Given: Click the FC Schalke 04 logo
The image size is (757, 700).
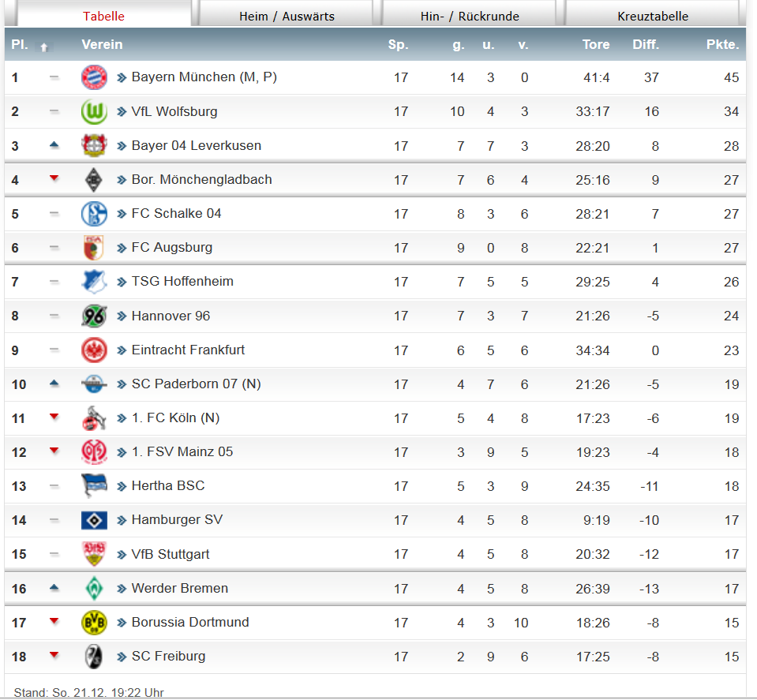Looking at the screenshot, I should tap(94, 213).
